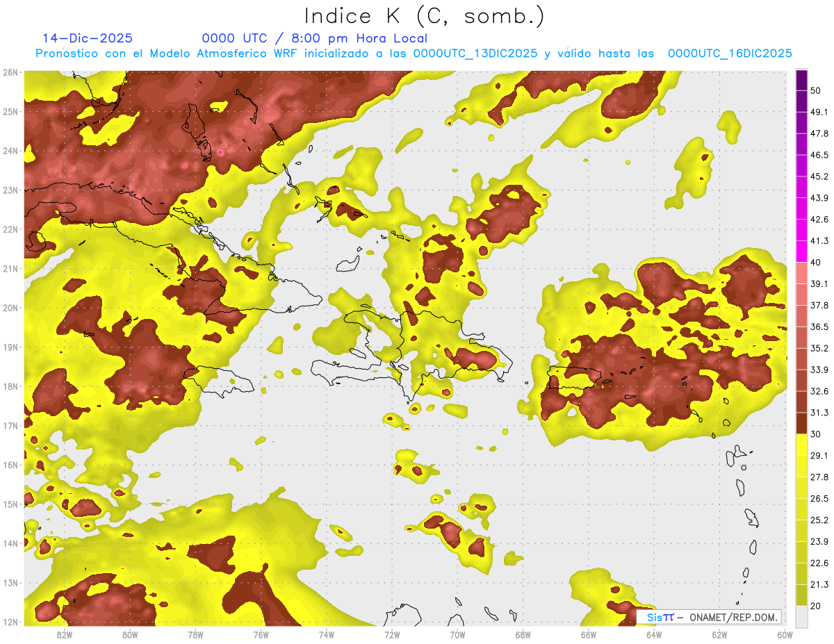
Task: Click the grey colorbar segment below 20
Action: click(x=801, y=617)
